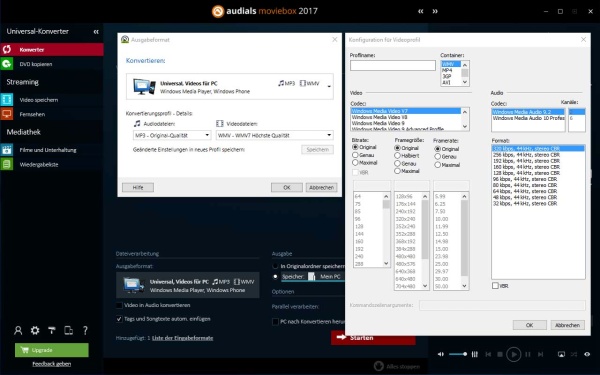
Task: Open the player equalizer icon
Action: point(475,354)
